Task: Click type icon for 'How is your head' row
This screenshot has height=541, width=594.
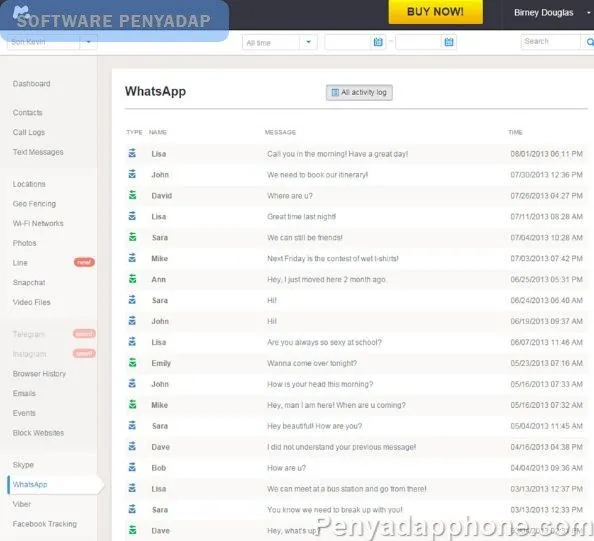Action: [132, 383]
